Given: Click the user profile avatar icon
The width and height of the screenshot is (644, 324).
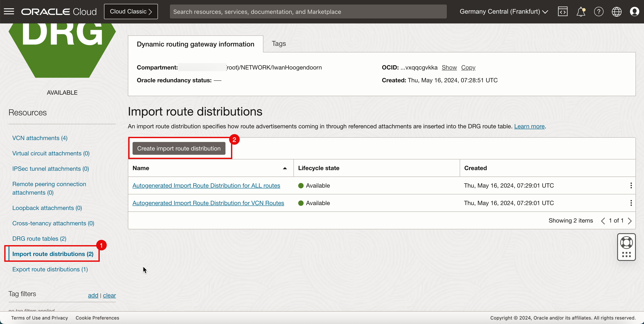Looking at the screenshot, I should point(634,11).
